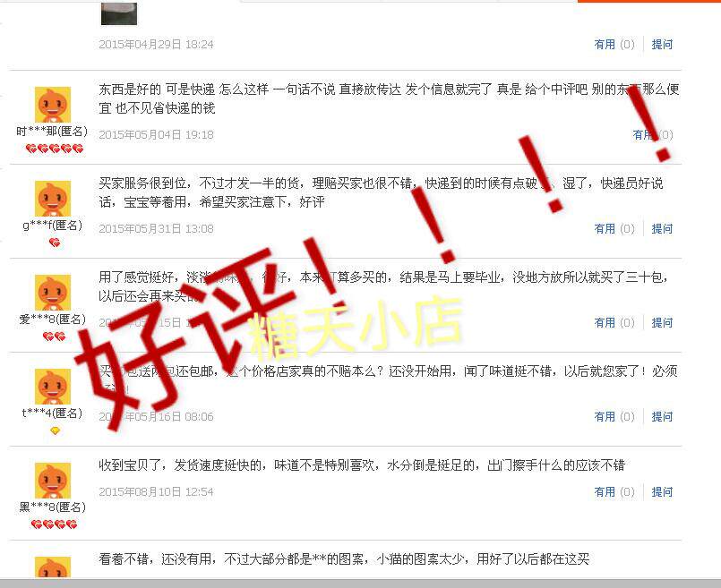Mark the 2015年04月29日 review as 有用

pos(614,44)
